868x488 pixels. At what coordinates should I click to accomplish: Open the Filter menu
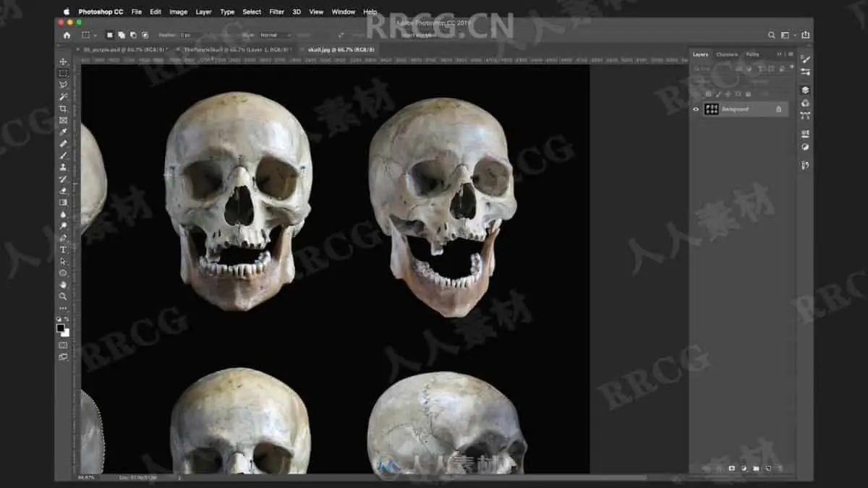click(x=276, y=12)
